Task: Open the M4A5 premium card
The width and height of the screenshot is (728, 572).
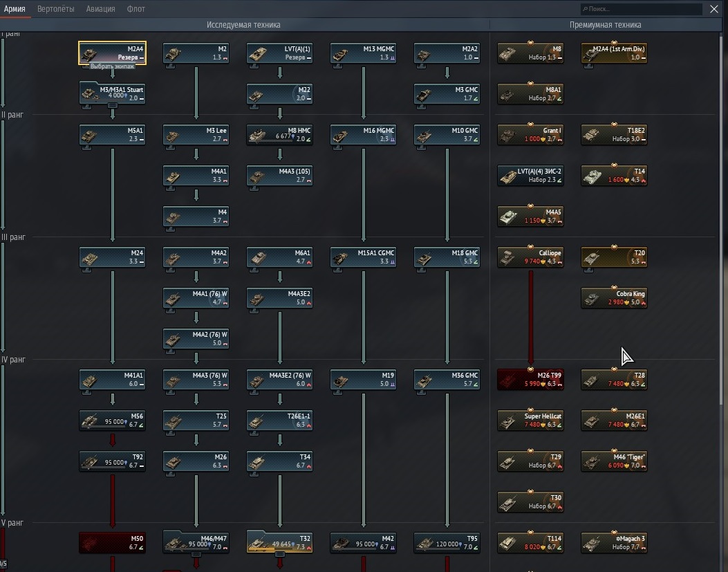Action: [530, 216]
